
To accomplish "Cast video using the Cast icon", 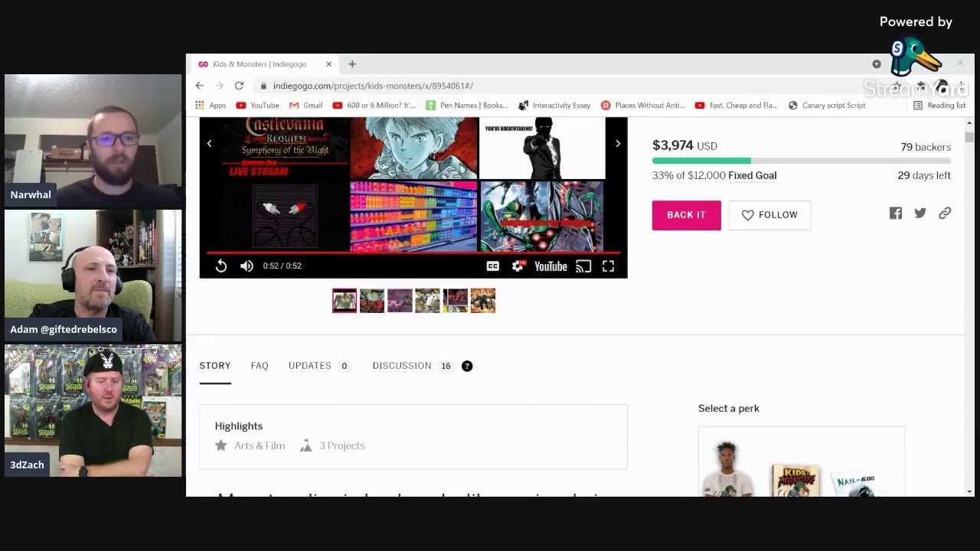I will click(583, 266).
